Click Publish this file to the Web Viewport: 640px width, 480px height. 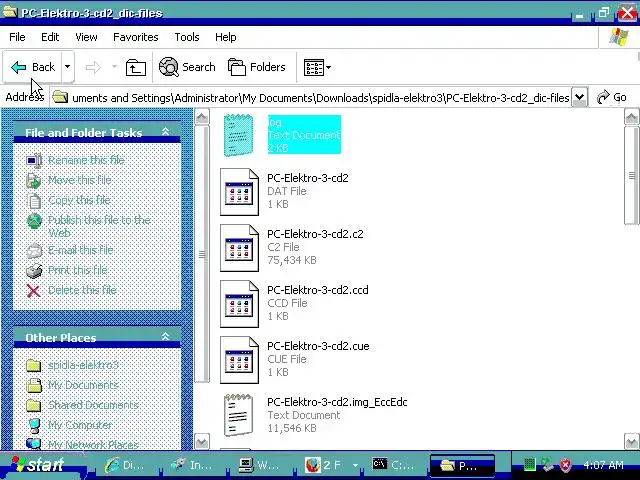click(x=99, y=226)
